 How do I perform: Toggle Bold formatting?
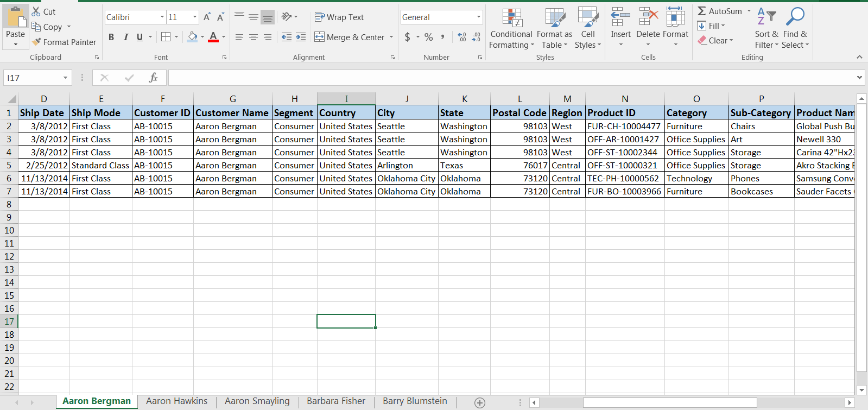111,37
